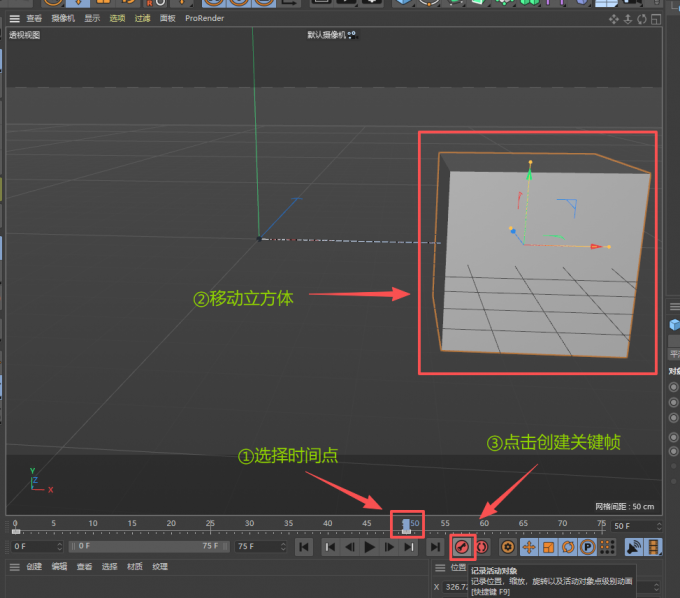This screenshot has height=598, width=680.
Task: Toggle rotation keyframe recording
Action: point(567,547)
